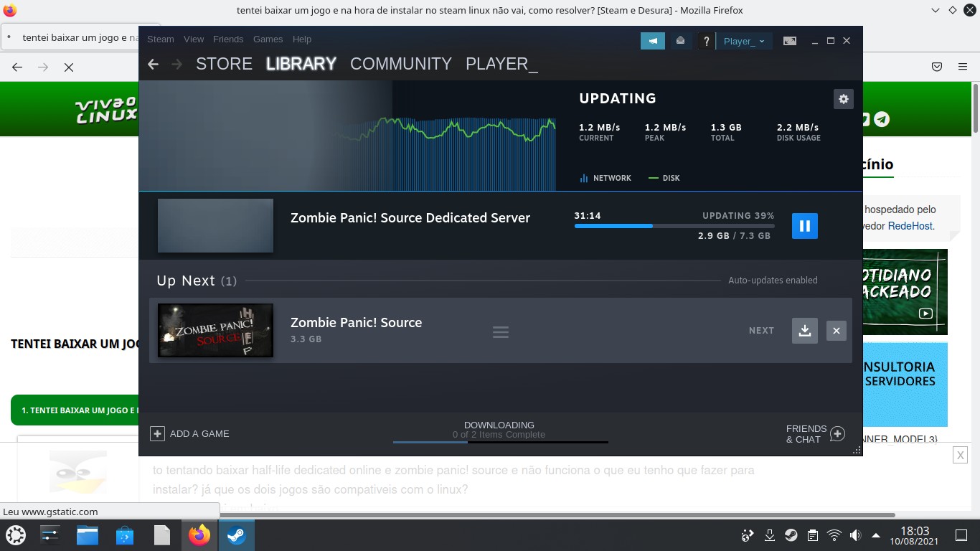Start downloading Zombie Panic! Source now
Screen dimensions: 980x551
pos(805,331)
